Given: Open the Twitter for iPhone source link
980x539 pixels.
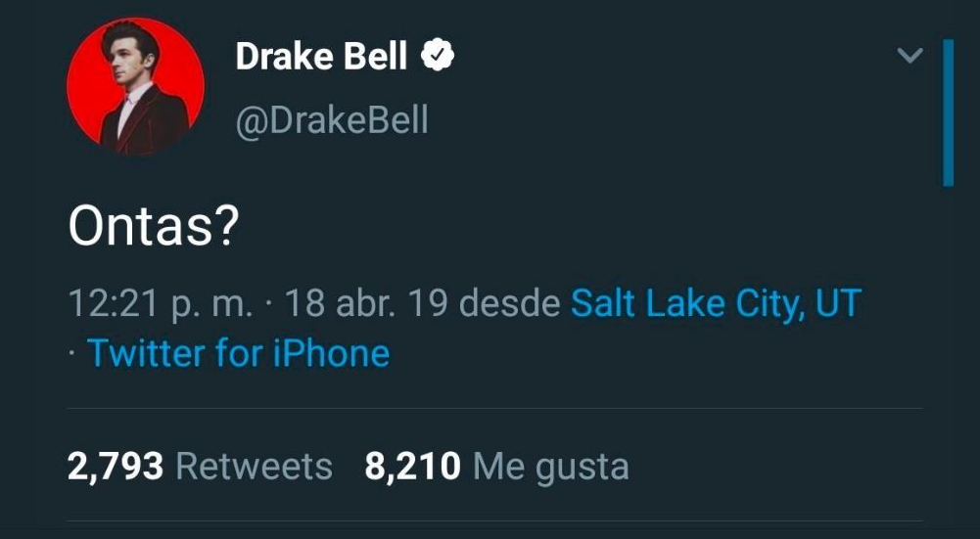Looking at the screenshot, I should tap(238, 353).
